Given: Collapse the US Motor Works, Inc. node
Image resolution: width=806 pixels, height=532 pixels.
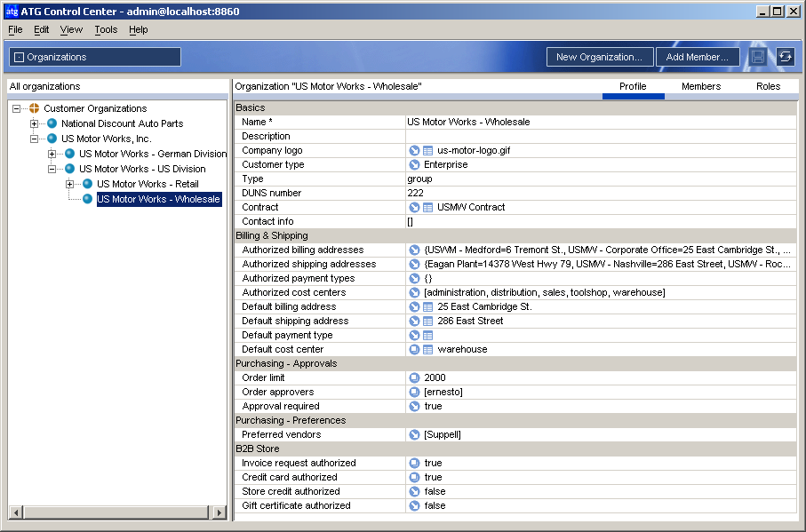Looking at the screenshot, I should coord(34,139).
